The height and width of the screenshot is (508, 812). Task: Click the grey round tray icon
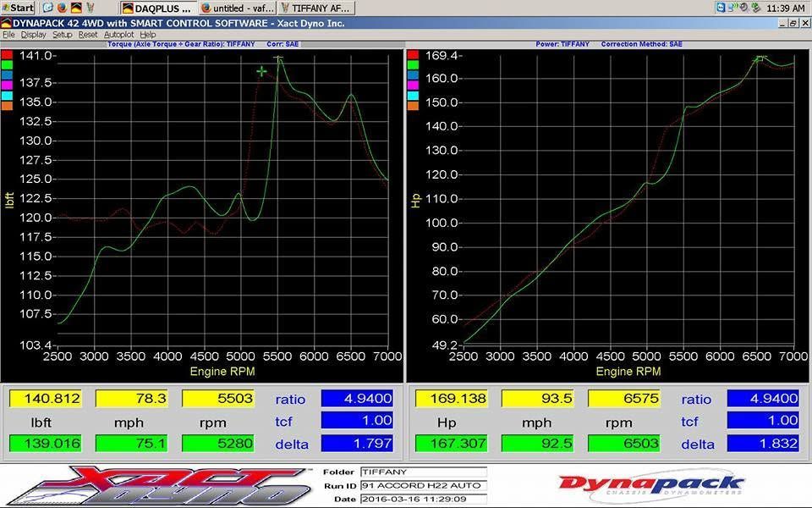point(743,8)
